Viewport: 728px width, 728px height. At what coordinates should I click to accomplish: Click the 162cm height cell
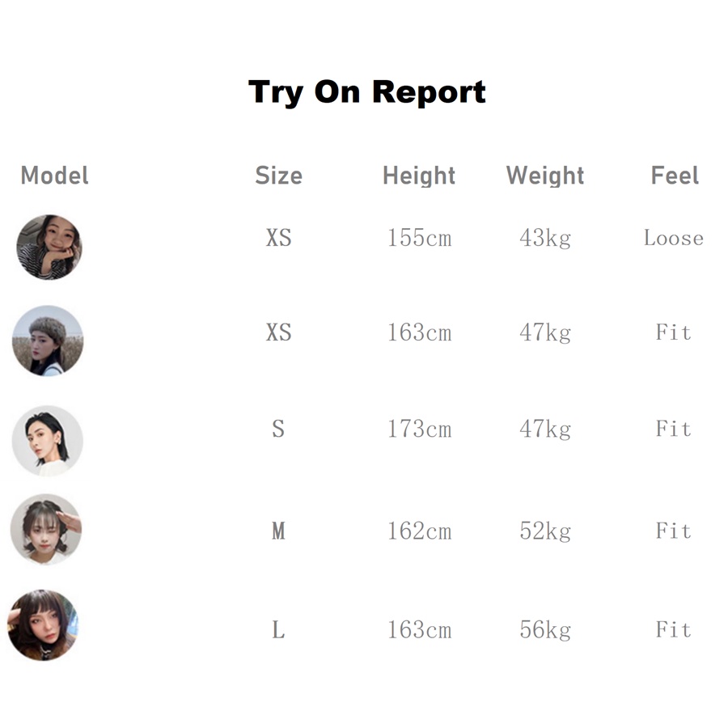[x=419, y=531]
